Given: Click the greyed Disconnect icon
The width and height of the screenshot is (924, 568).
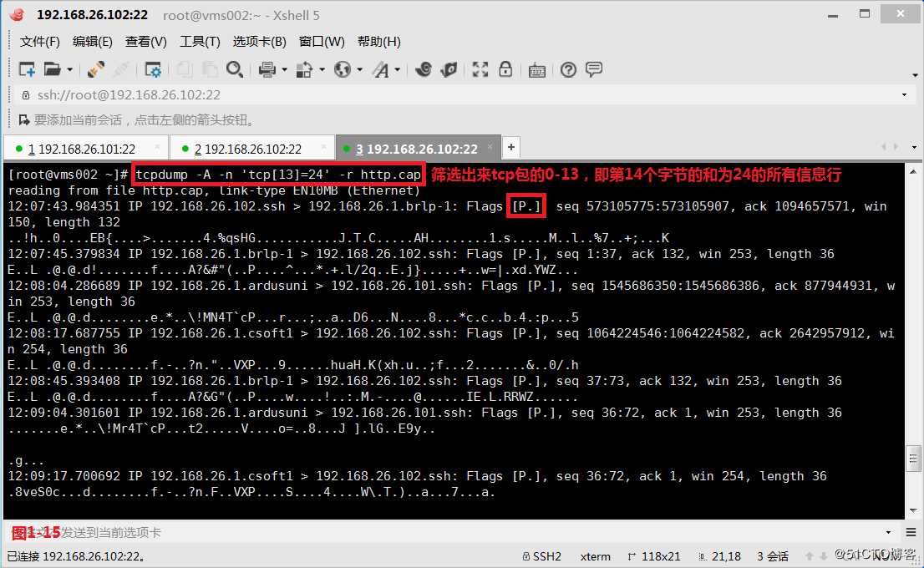Looking at the screenshot, I should [121, 69].
